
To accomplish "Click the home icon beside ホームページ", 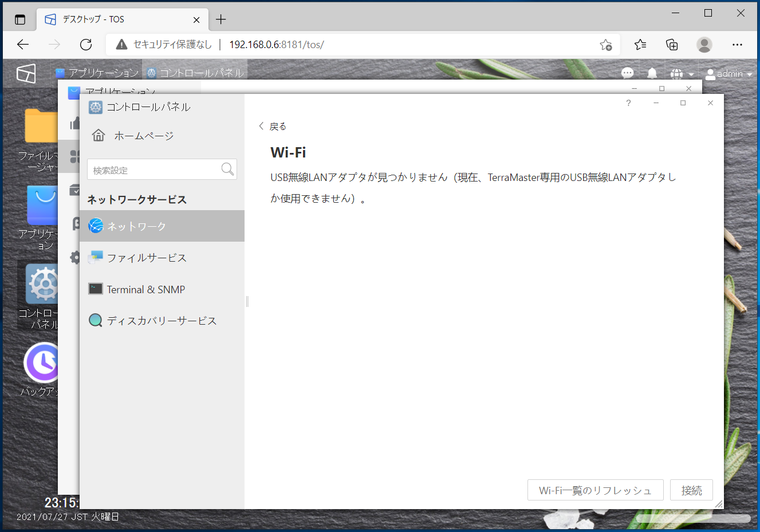I will 99,136.
